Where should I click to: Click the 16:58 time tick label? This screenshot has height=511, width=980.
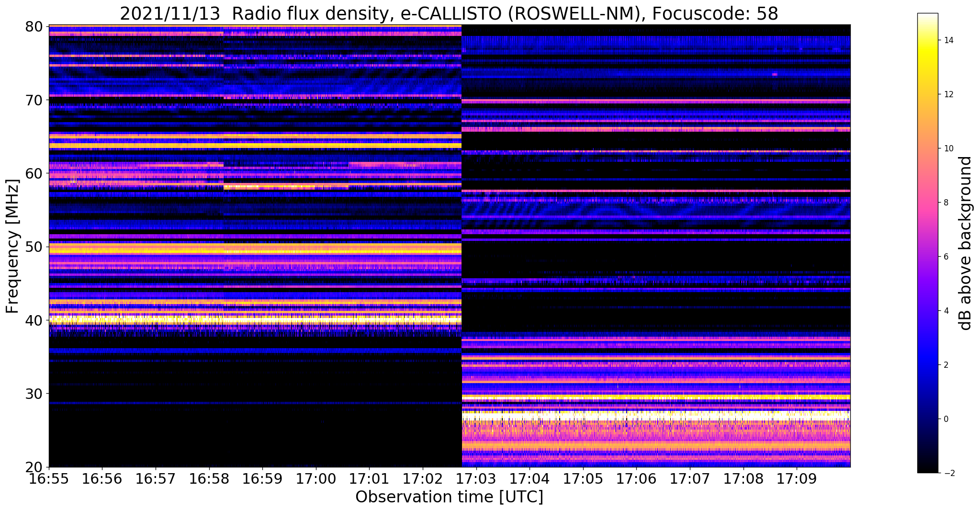click(x=209, y=478)
